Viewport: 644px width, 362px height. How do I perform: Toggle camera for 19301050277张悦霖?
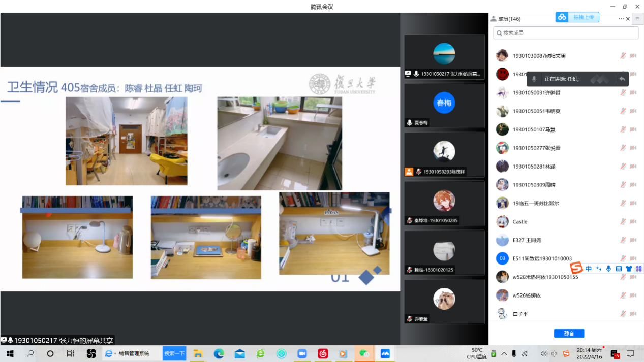pyautogui.click(x=633, y=148)
